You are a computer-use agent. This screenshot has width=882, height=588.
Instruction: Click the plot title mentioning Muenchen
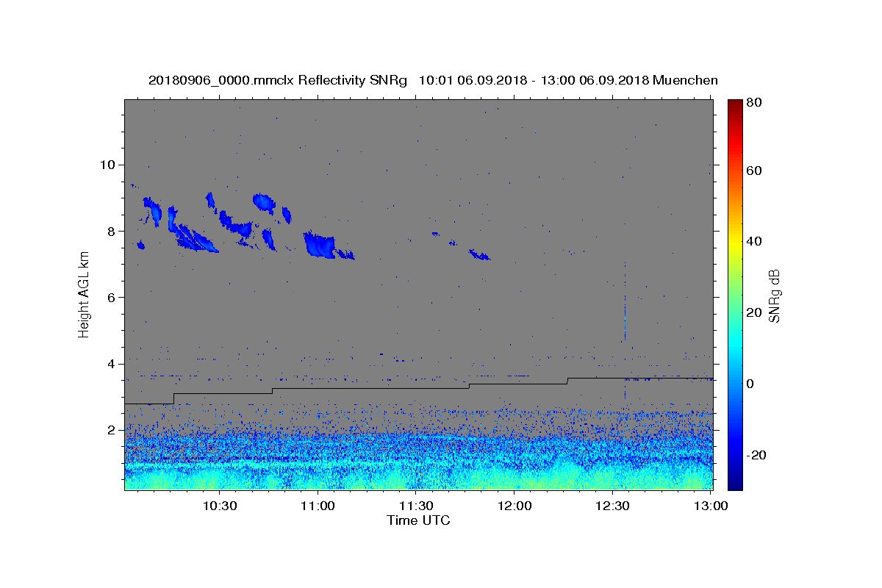coord(433,80)
